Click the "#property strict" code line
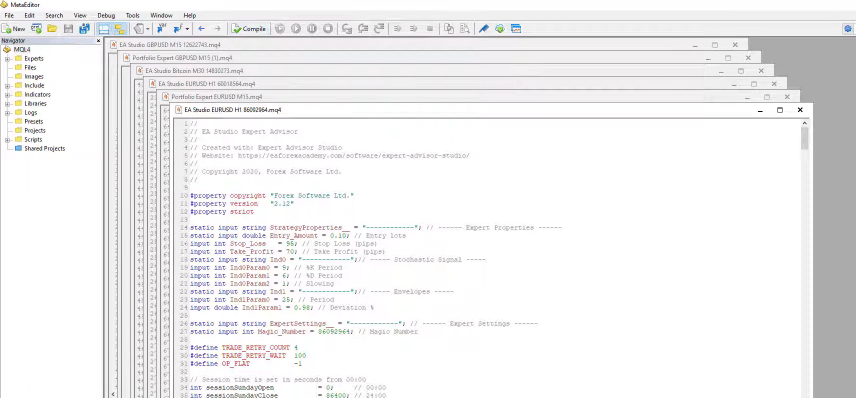This screenshot has height=398, width=856. pos(222,211)
